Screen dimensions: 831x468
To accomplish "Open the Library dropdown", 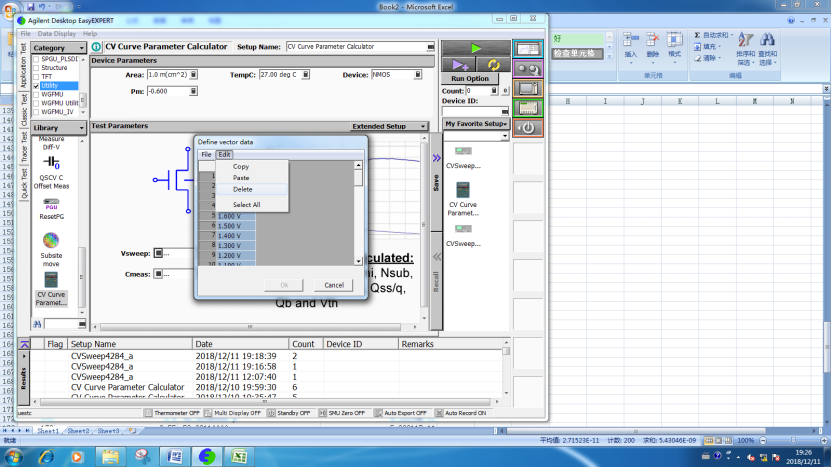I will click(58, 128).
